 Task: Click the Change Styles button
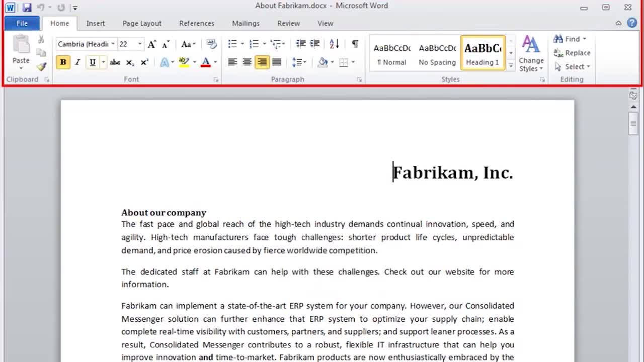click(531, 54)
